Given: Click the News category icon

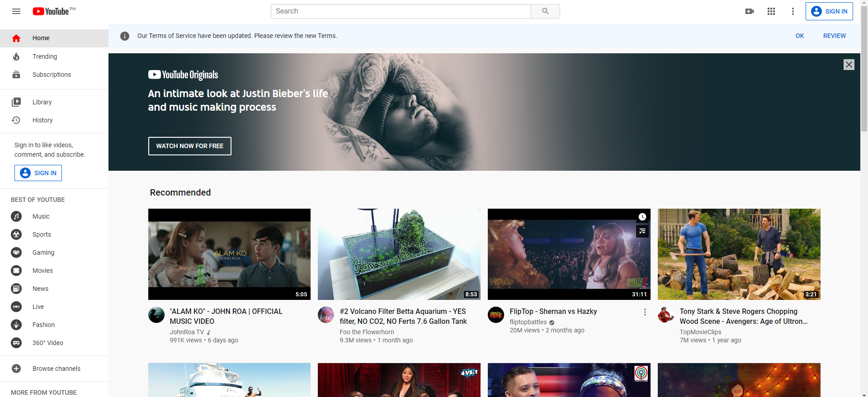Looking at the screenshot, I should coord(16,289).
